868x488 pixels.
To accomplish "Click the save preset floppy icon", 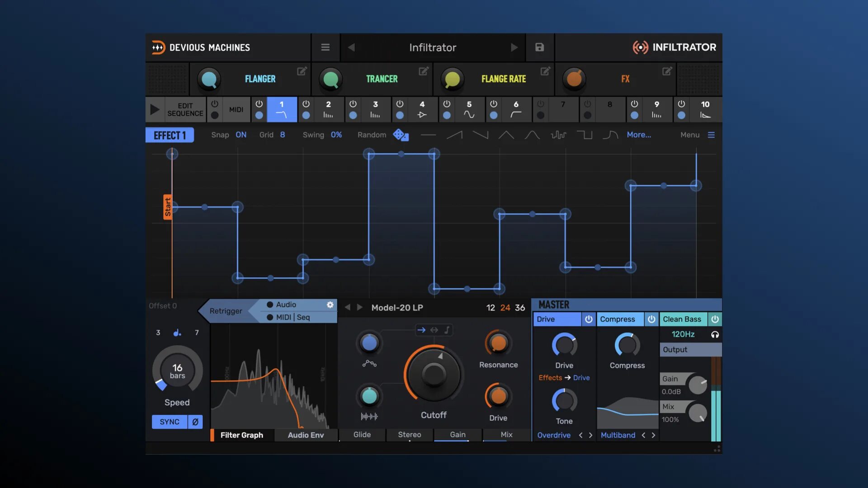I will tap(539, 47).
